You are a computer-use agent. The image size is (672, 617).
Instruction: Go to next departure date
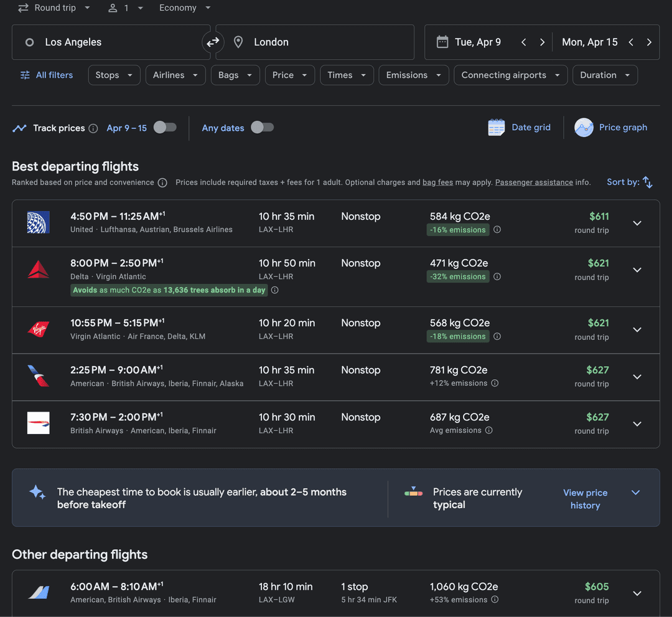click(542, 42)
